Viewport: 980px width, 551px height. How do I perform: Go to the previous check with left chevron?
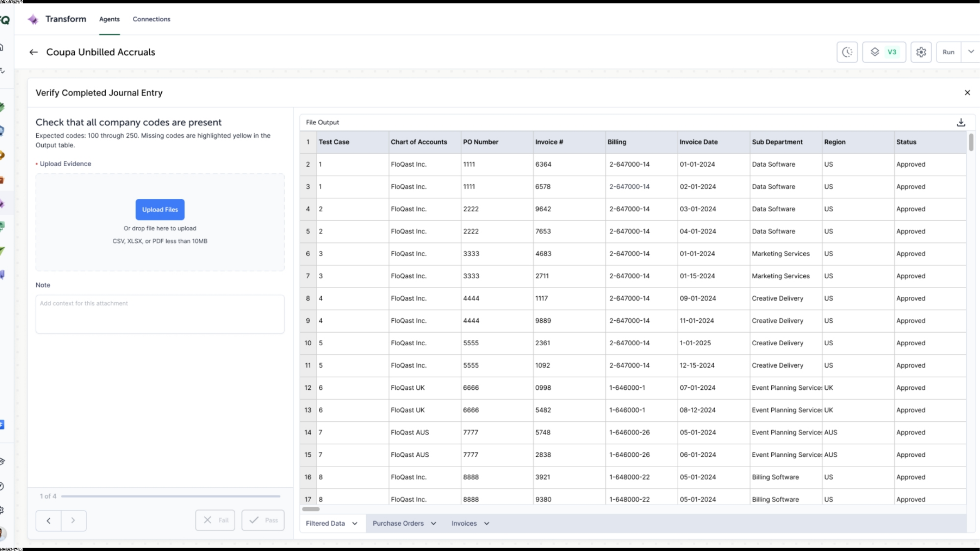[x=49, y=520]
